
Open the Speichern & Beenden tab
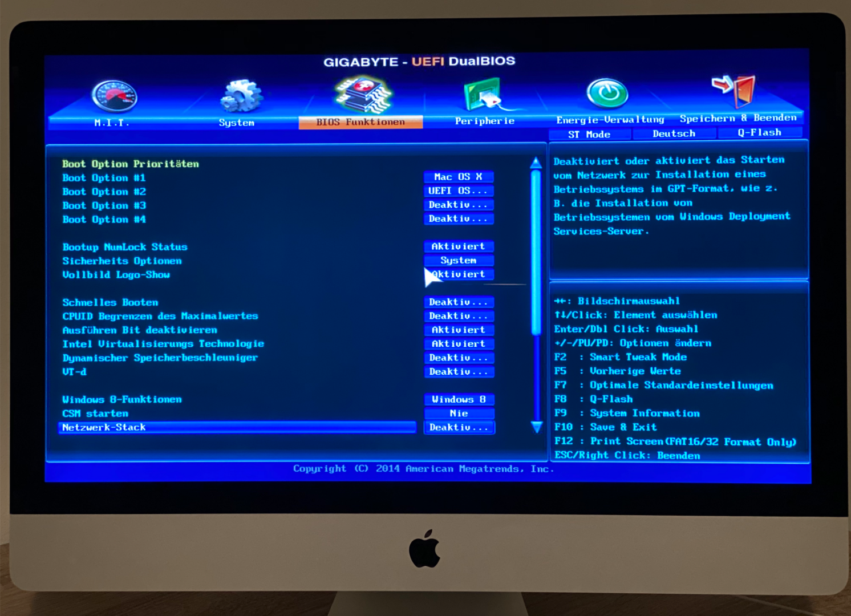click(738, 118)
